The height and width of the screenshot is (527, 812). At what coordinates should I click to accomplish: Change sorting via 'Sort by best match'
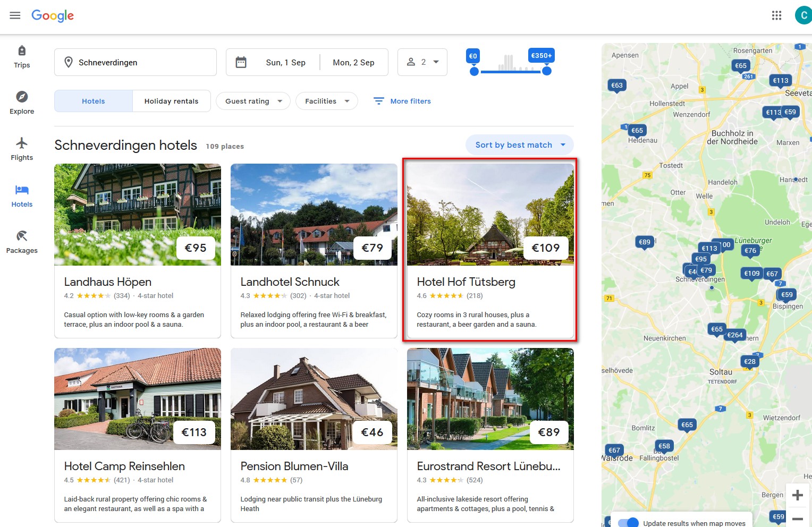pos(519,144)
